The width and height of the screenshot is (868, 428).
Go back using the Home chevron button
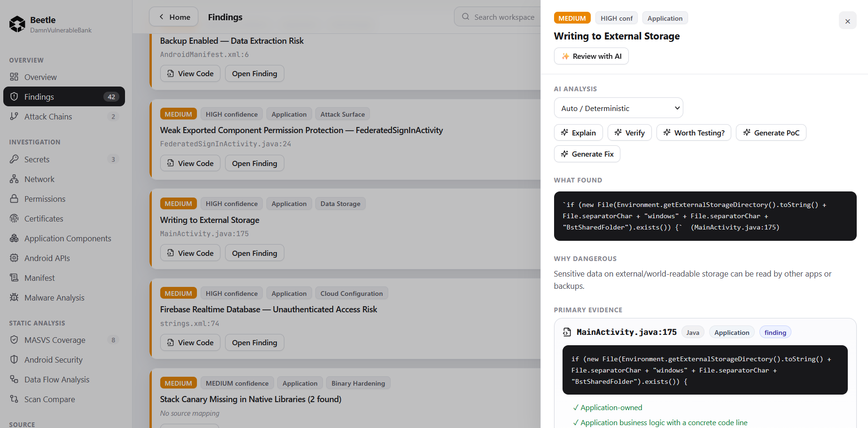coord(174,17)
